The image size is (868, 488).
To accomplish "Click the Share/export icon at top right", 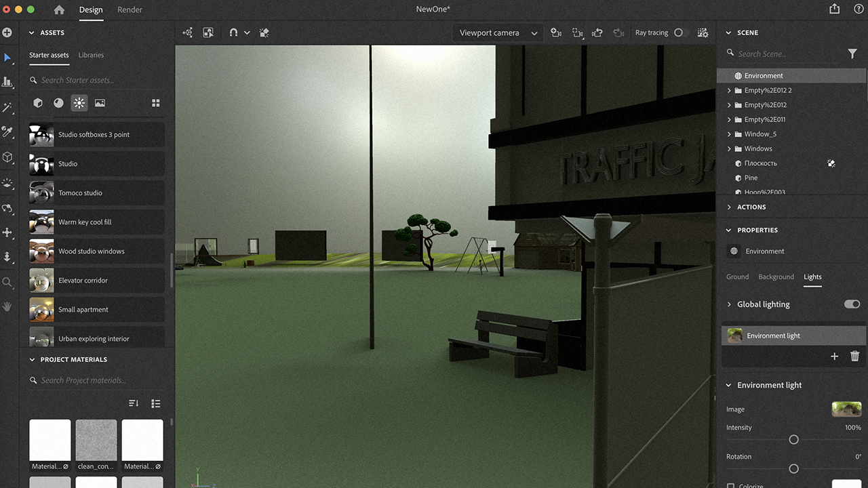I will pos(834,9).
